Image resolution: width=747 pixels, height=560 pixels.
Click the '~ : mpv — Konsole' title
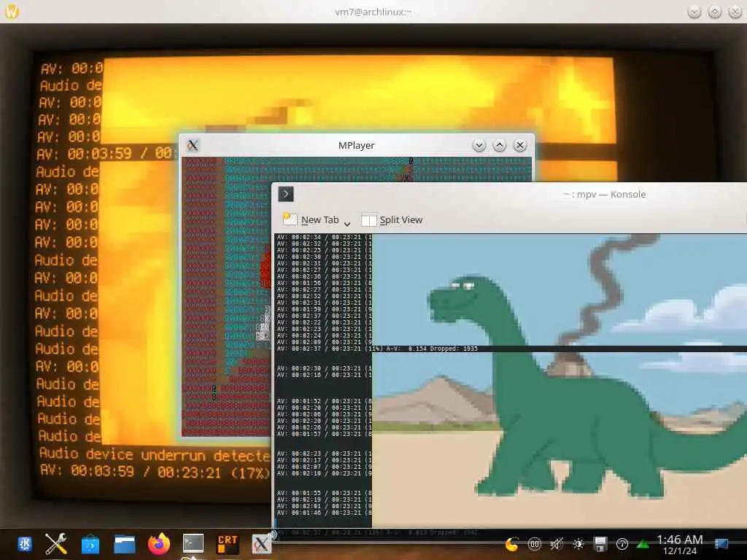[605, 194]
